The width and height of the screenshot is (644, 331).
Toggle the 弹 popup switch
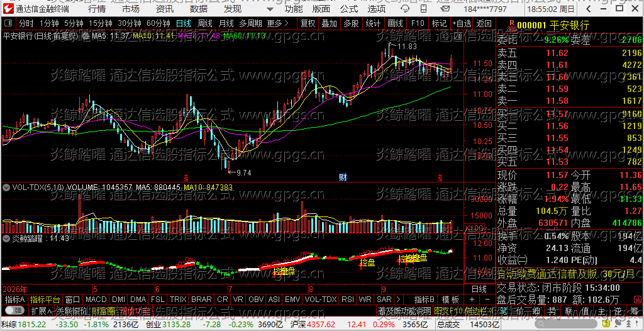[14, 310]
